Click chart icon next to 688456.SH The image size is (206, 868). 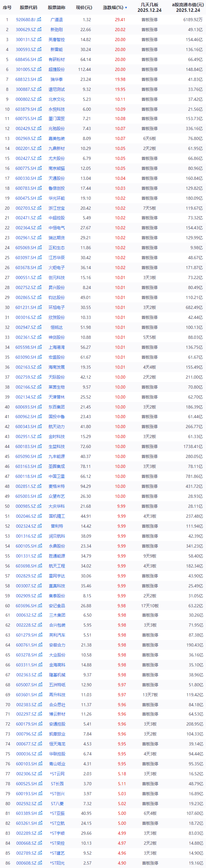click(40, 59)
